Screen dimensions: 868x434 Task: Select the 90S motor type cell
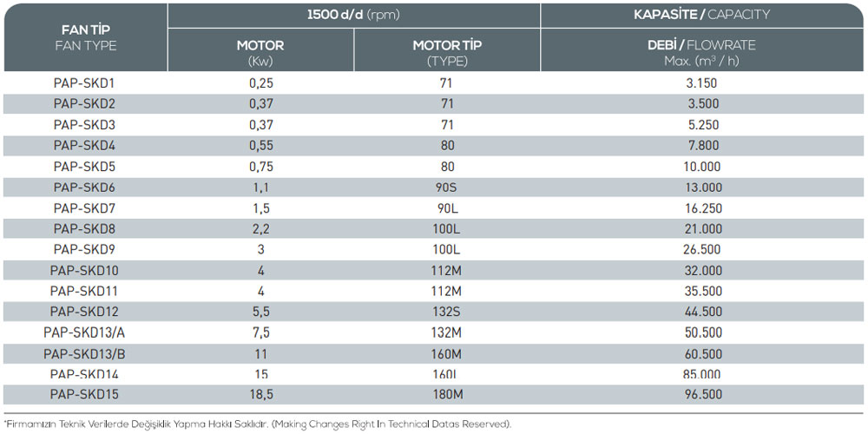447,187
